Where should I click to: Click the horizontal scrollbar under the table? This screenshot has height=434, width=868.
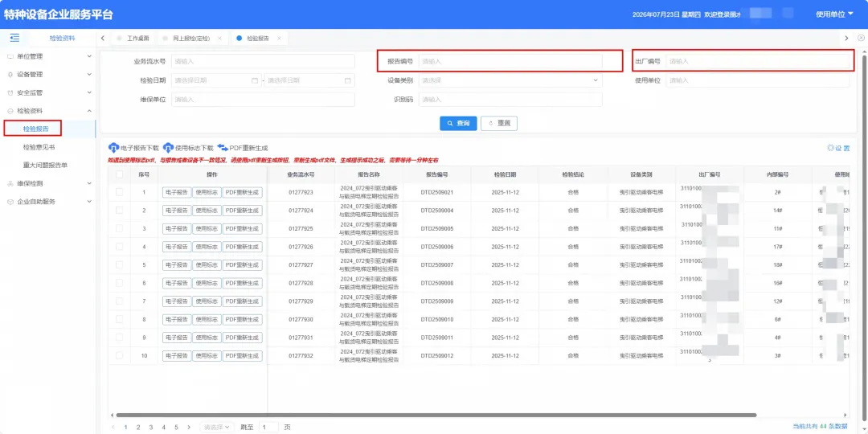[x=436, y=415]
